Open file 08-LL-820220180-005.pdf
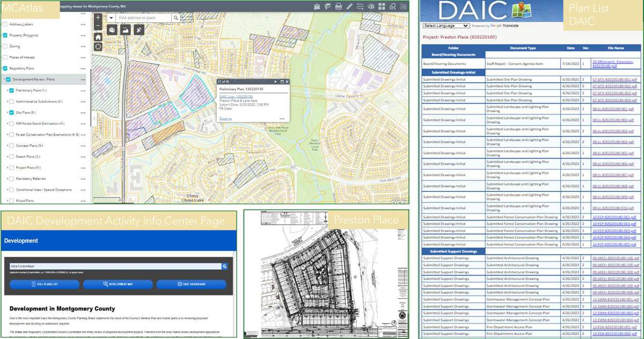 613,153
